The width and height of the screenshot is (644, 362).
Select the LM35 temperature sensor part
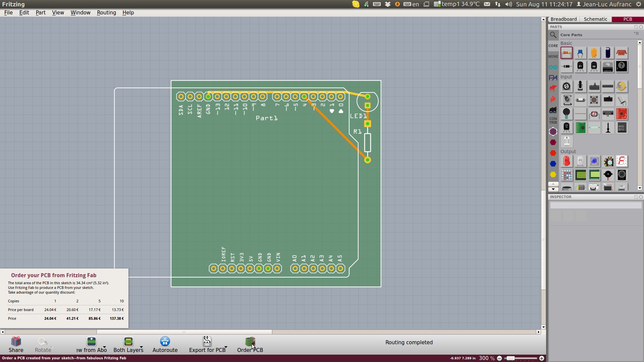click(x=567, y=128)
